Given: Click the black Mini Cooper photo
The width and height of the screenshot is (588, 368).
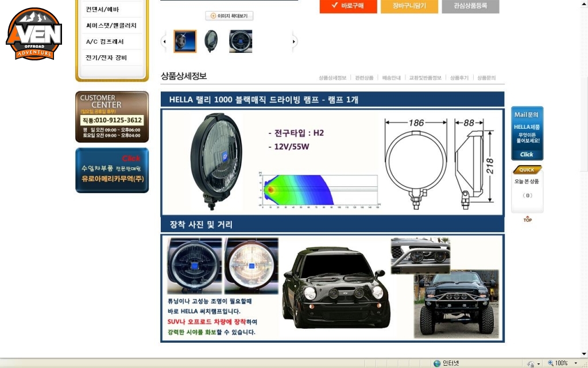Looking at the screenshot, I should [336, 287].
